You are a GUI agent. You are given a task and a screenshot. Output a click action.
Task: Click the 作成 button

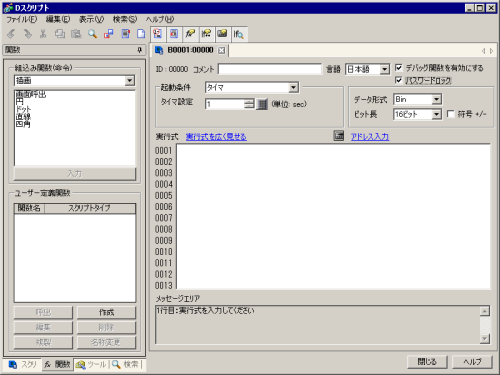pyautogui.click(x=106, y=312)
